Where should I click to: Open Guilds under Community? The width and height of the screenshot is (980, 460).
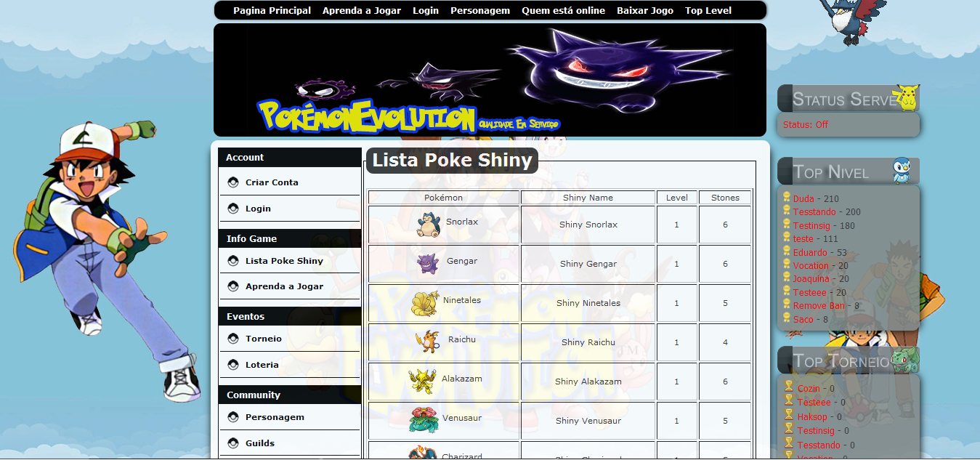point(260,443)
